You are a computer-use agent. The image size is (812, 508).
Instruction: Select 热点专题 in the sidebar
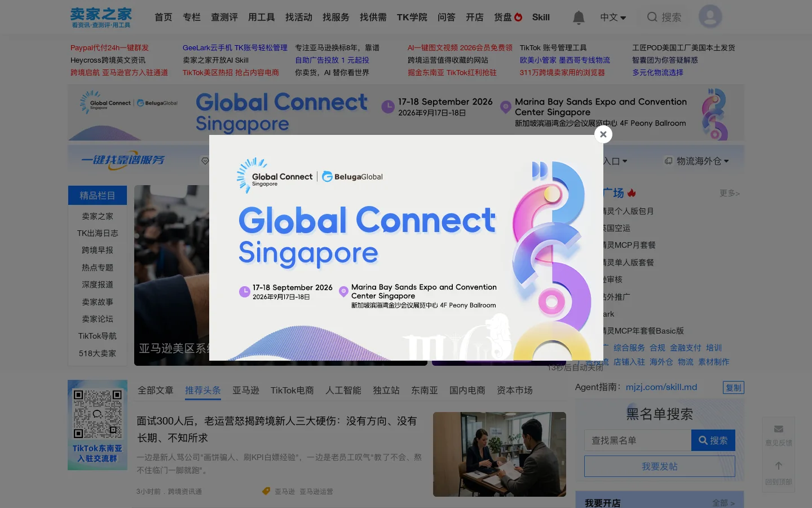coord(98,268)
